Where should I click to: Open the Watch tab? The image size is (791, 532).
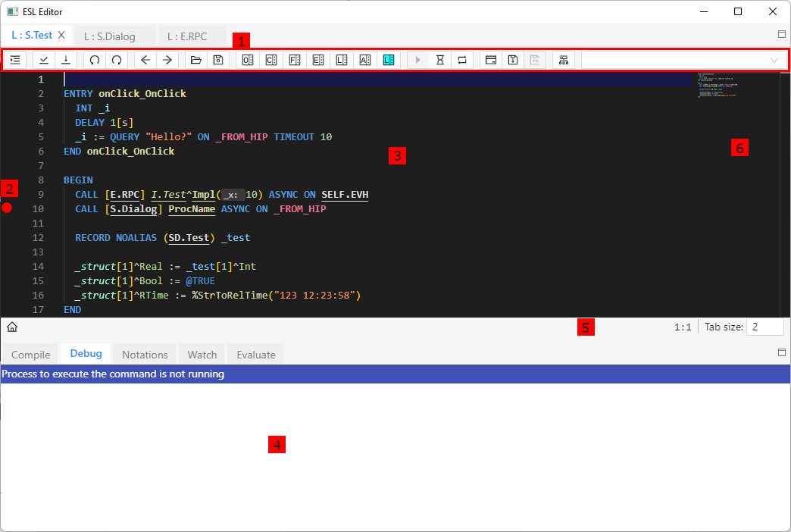pyautogui.click(x=202, y=355)
